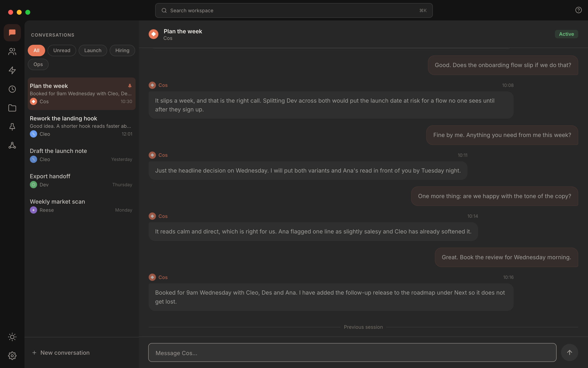
Task: Select the Launch filter chip
Action: [x=93, y=50]
